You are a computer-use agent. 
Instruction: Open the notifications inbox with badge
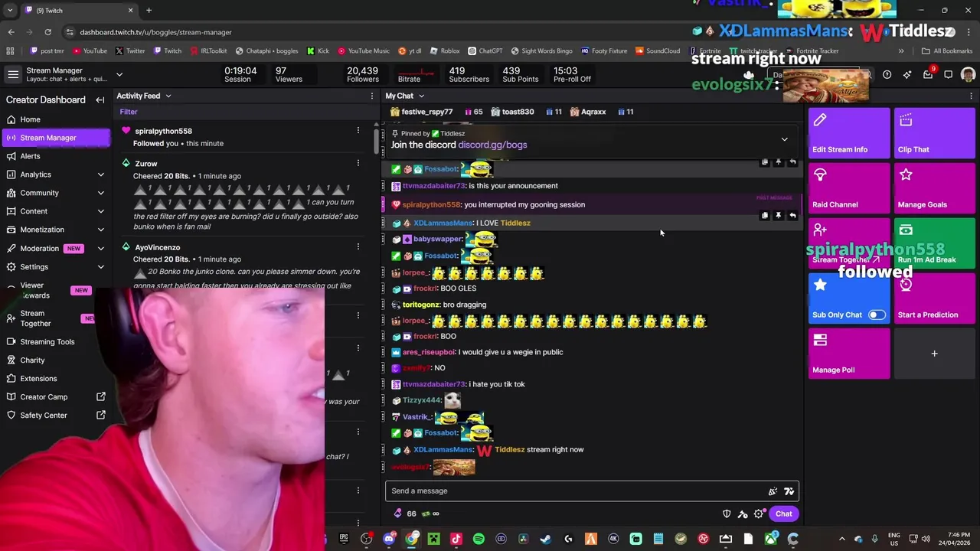pyautogui.click(x=928, y=75)
